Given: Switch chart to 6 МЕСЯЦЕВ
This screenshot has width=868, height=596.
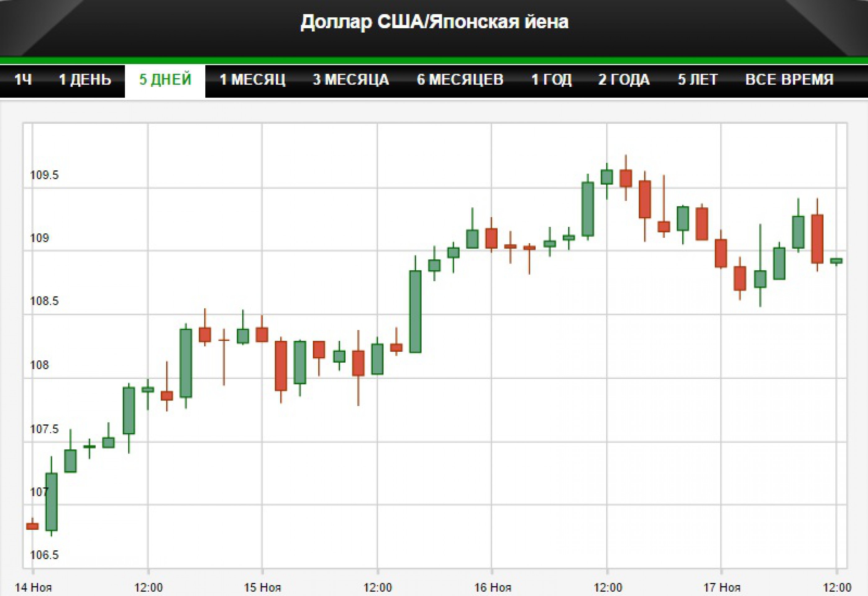Looking at the screenshot, I should 460,80.
